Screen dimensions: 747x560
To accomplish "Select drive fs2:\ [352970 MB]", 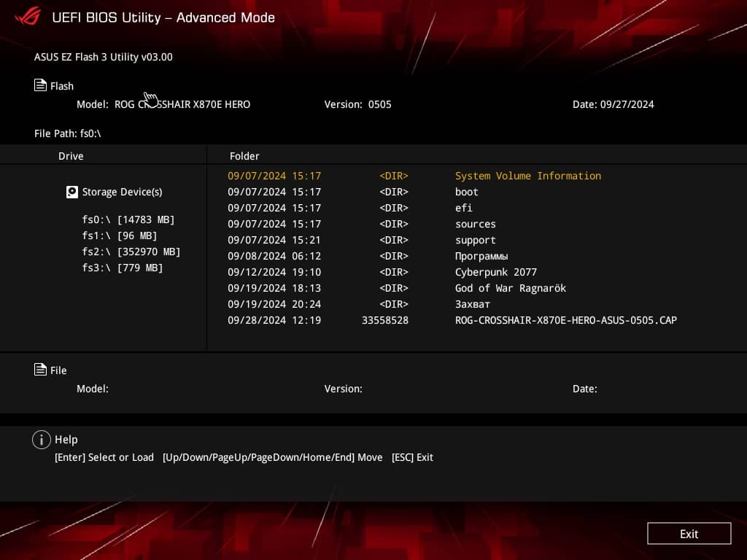I will (x=131, y=252).
